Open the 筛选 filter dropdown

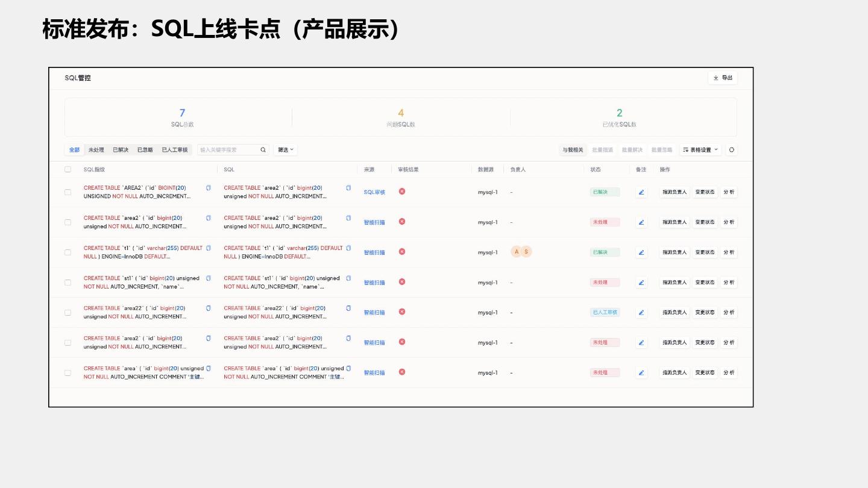pyautogui.click(x=286, y=150)
